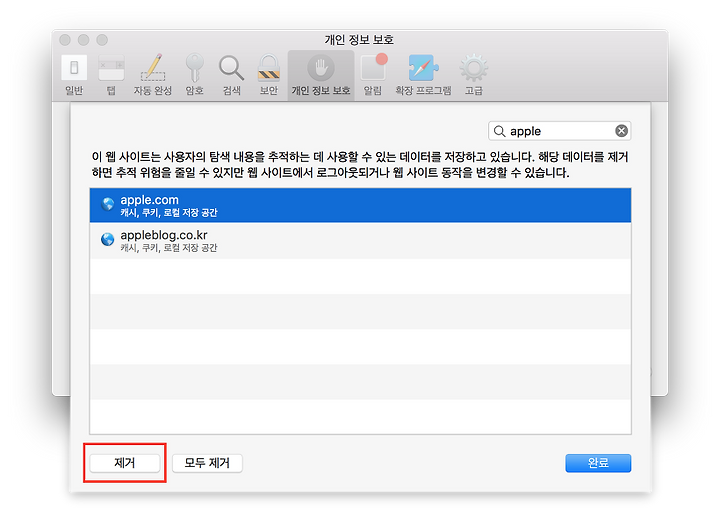
Task: Click the blue 완료 (Done) button
Action: pos(598,463)
